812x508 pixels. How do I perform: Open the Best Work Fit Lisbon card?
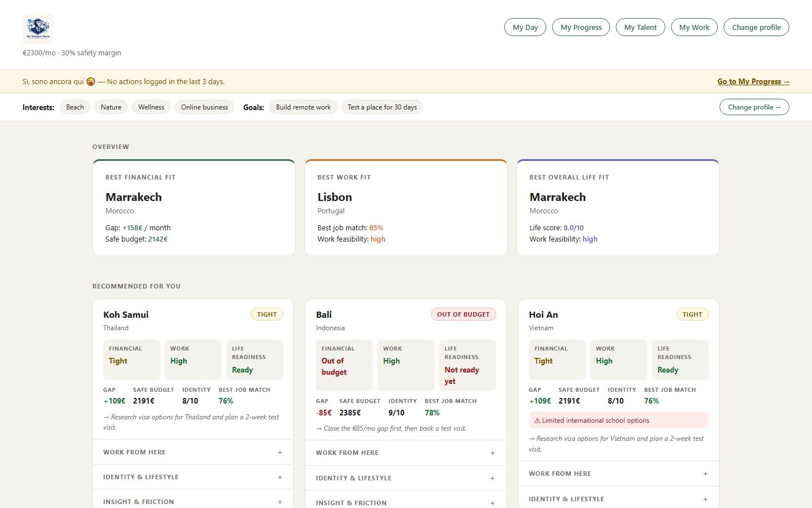coord(406,208)
